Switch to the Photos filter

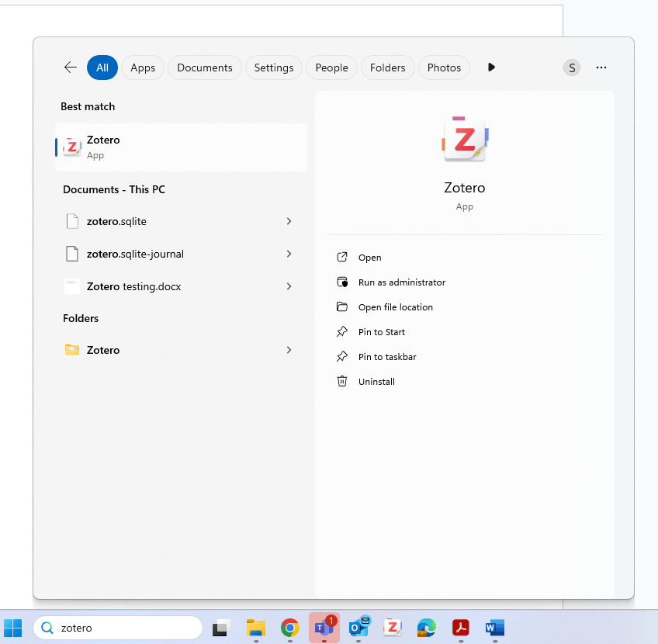pos(444,68)
